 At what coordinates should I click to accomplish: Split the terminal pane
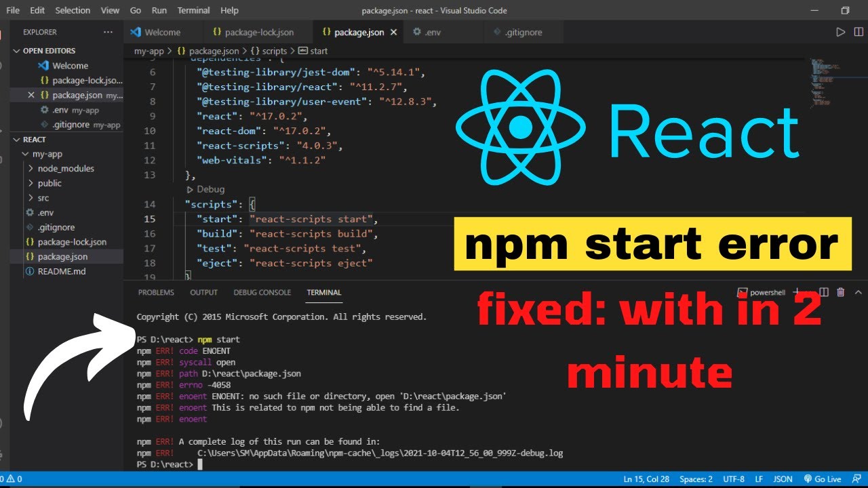824,292
